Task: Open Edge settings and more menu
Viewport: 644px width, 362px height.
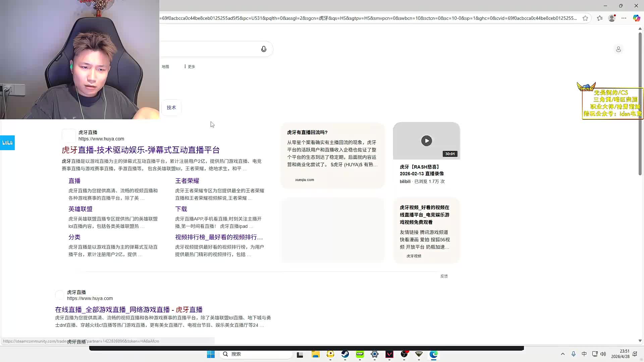Action: point(624,18)
